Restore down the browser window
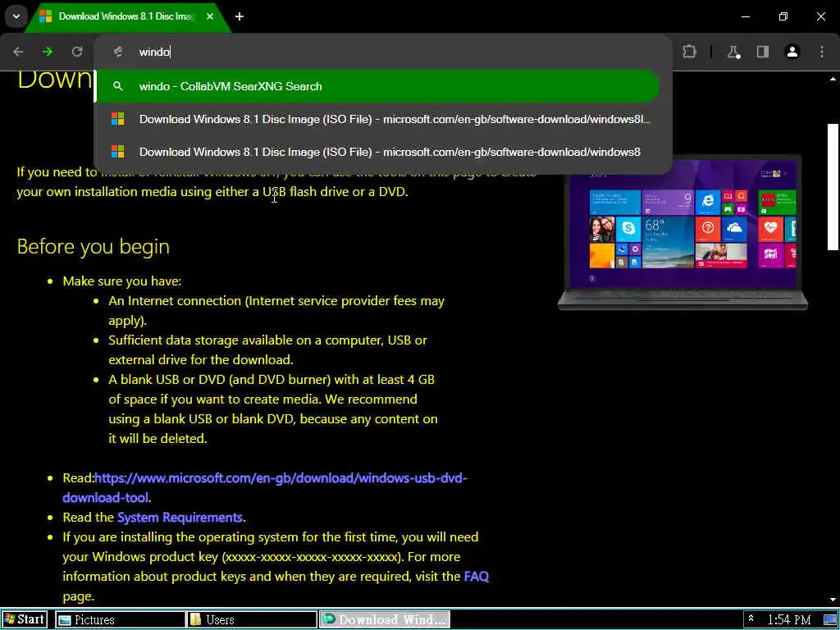Screen dimensions: 840x630 pyautogui.click(x=783, y=16)
